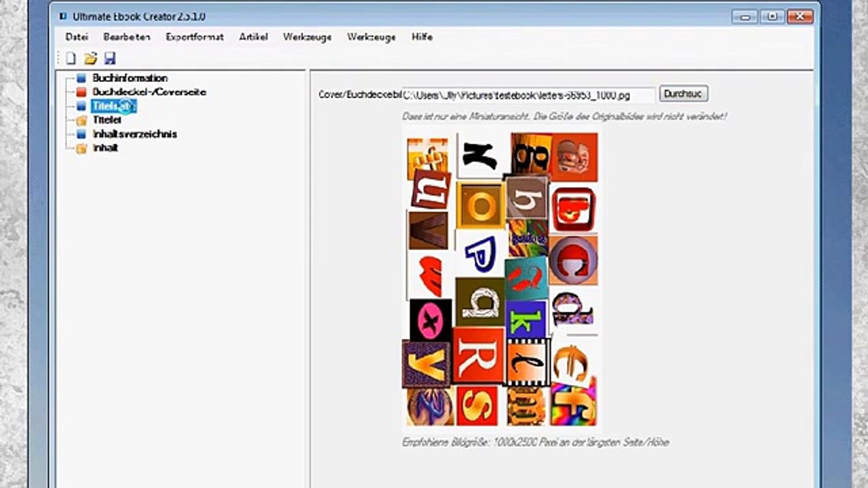The image size is (868, 488).
Task: Click the Cover/Buchdeckelbild label
Action: (x=360, y=95)
